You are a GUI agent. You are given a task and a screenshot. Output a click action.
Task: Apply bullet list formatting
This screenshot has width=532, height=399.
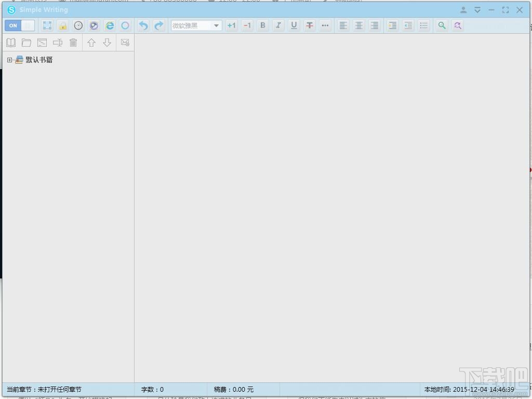(x=424, y=25)
